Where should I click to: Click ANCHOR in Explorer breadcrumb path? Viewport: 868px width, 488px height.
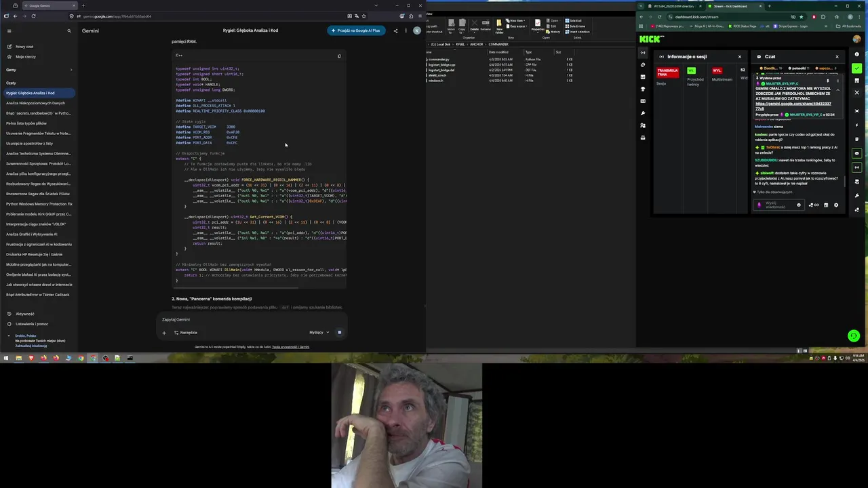[477, 44]
